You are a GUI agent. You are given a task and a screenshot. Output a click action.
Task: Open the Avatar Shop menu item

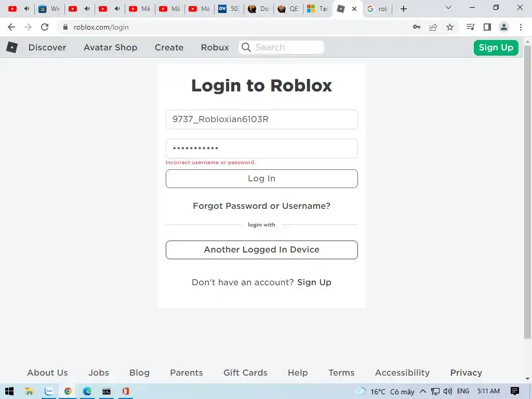point(110,47)
